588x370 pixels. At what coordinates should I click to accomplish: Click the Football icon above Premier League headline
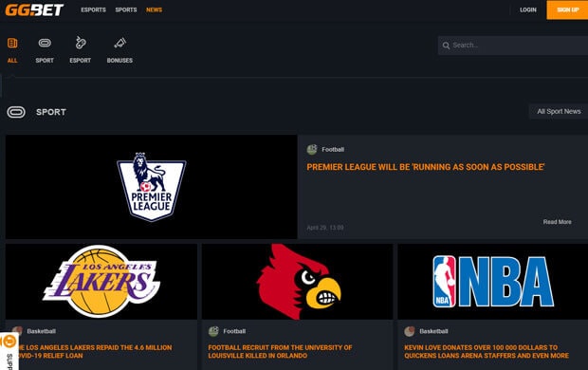click(312, 149)
